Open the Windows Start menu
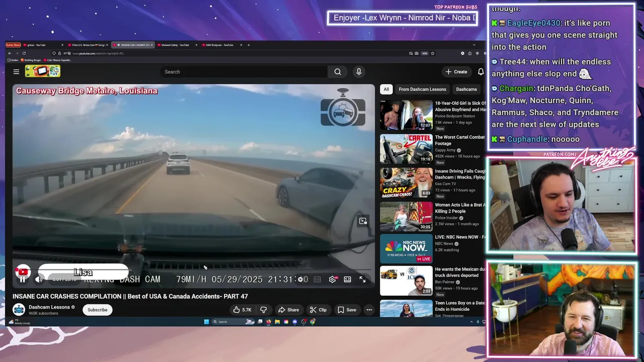This screenshot has height=362, width=644. point(206,322)
